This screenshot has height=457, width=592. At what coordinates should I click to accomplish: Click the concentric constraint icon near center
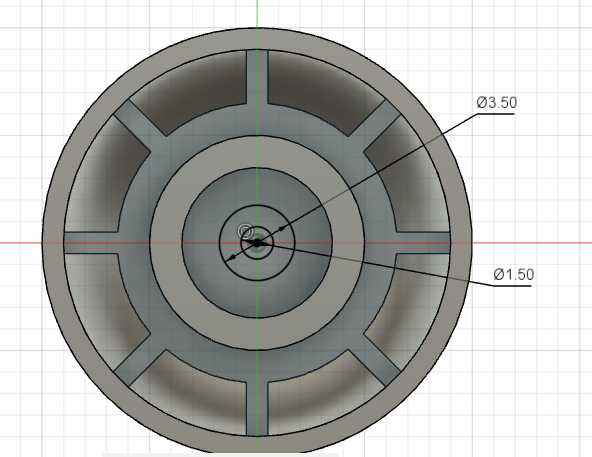point(245,231)
